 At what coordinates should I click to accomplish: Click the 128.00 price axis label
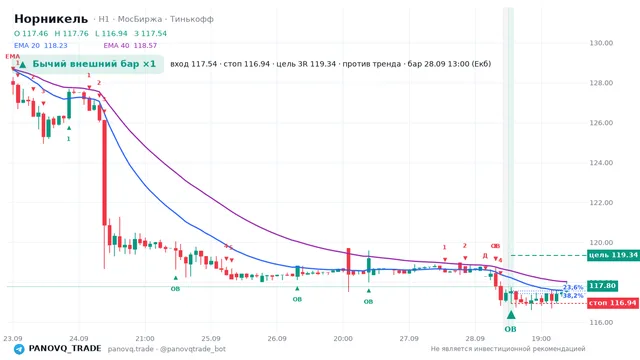pos(601,83)
